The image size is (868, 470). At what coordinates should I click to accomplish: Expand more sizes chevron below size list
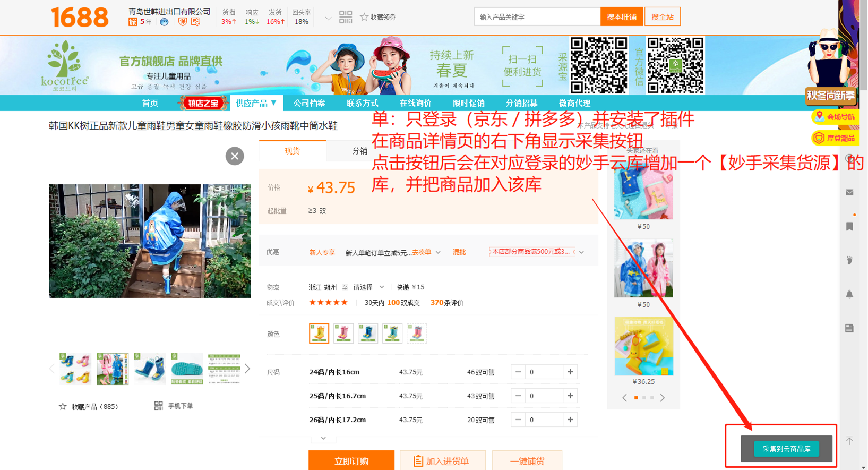click(x=323, y=439)
